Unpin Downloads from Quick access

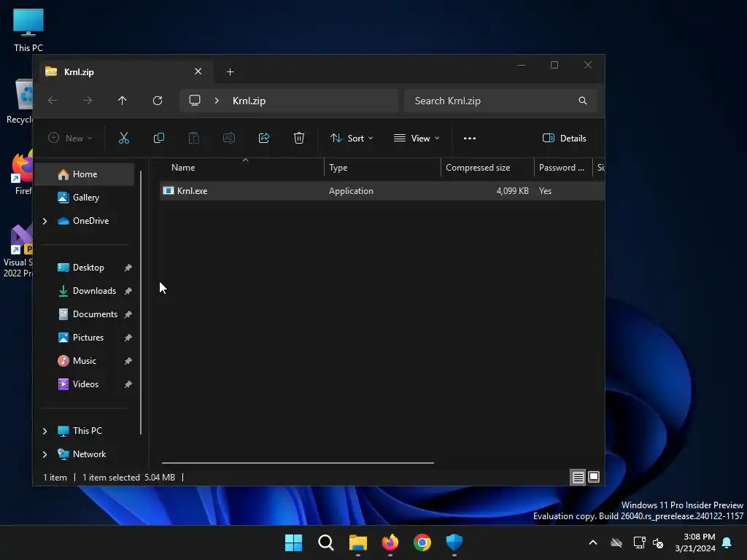tap(128, 291)
